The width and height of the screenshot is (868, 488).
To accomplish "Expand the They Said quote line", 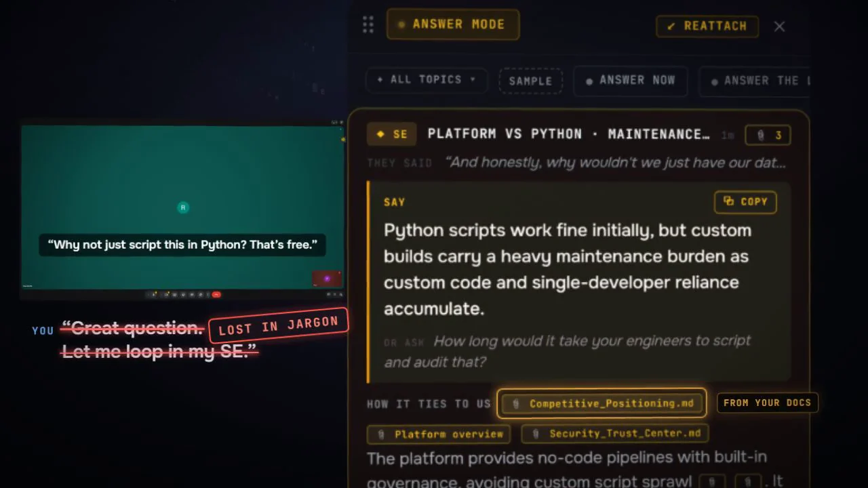I will [x=576, y=163].
